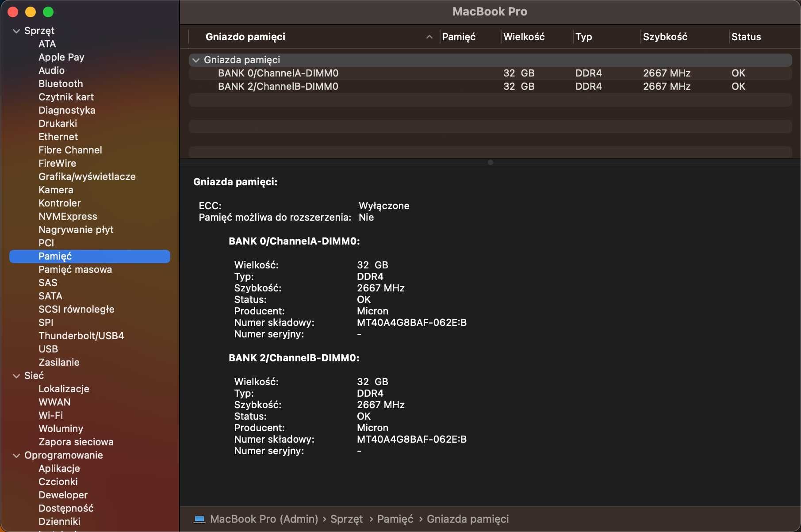The image size is (801, 532).
Task: Show Ethernet information
Action: point(58,137)
